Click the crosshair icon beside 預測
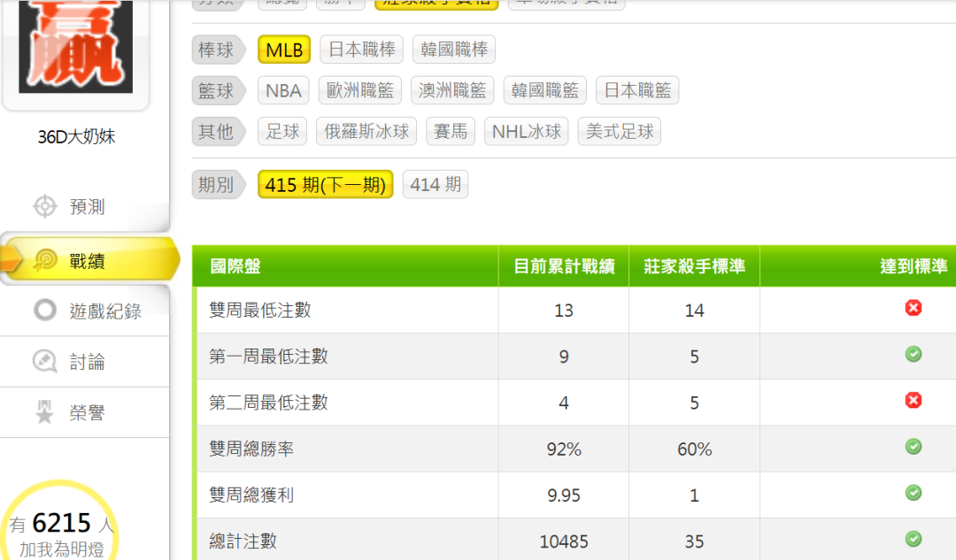 point(44,206)
